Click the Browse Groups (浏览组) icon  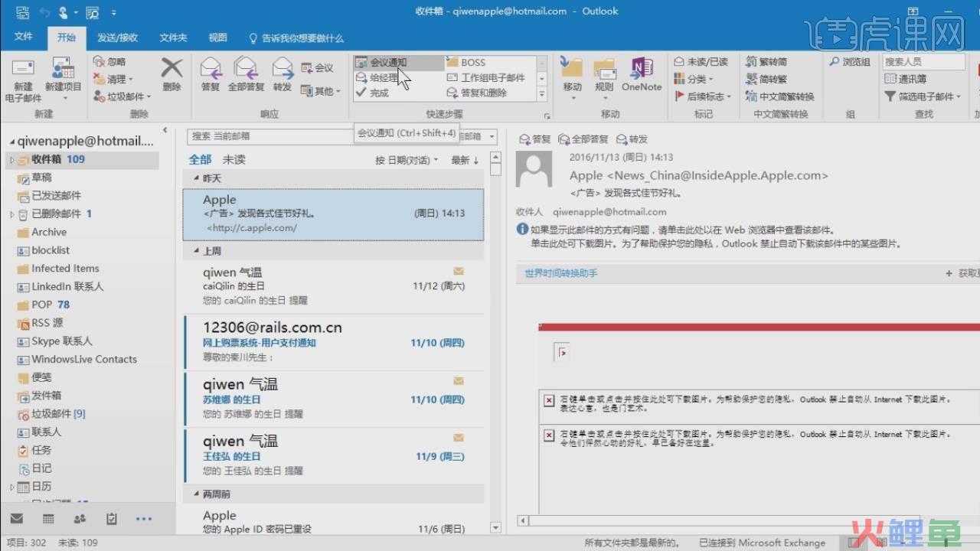click(x=850, y=62)
